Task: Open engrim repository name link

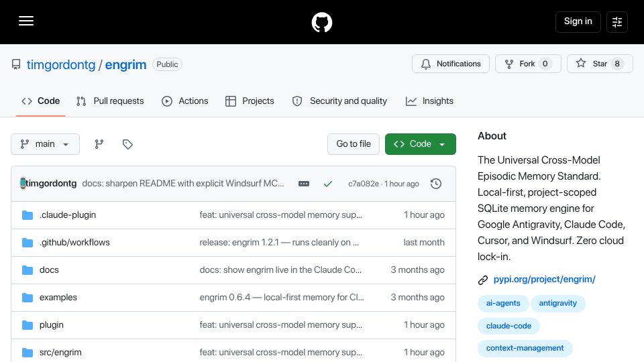Action: [125, 64]
